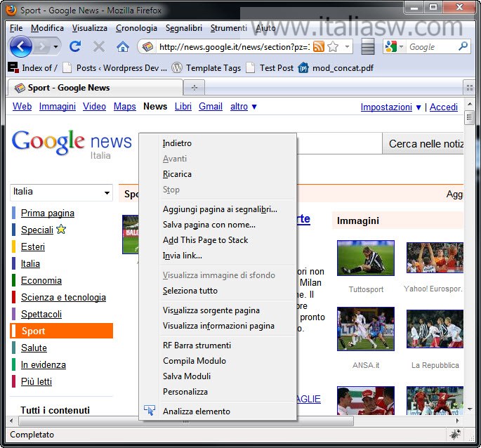Open 'Prima pagina' section link
481x448 pixels.
click(x=48, y=213)
